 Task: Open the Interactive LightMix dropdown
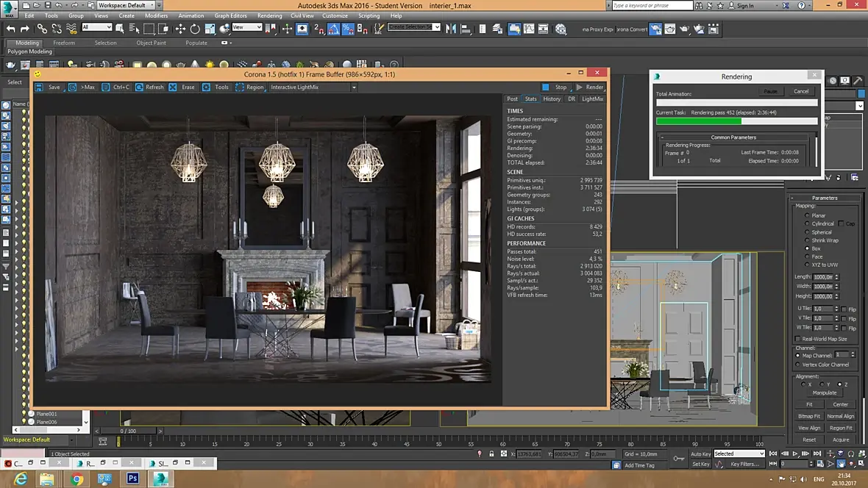(x=313, y=87)
